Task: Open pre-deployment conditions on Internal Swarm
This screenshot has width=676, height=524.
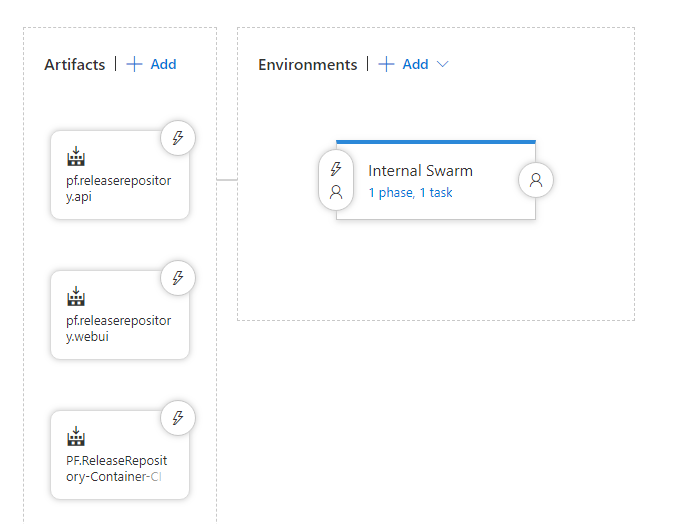Action: (x=336, y=180)
